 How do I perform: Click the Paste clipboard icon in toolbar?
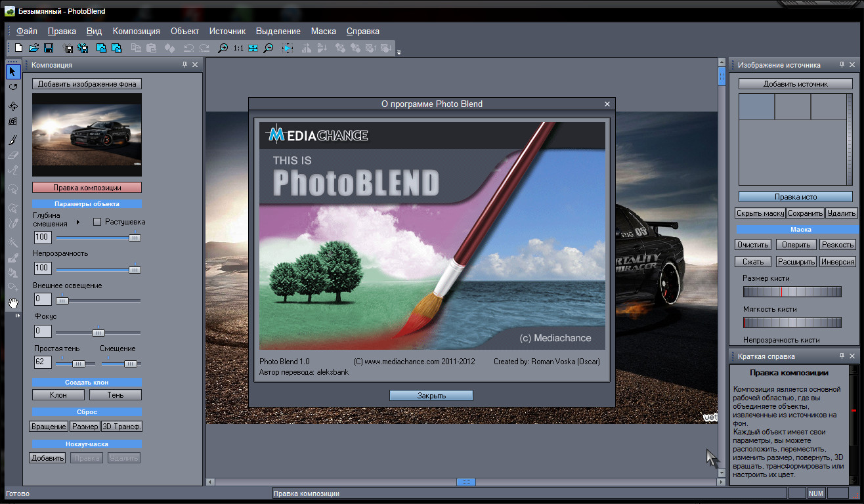click(x=152, y=48)
